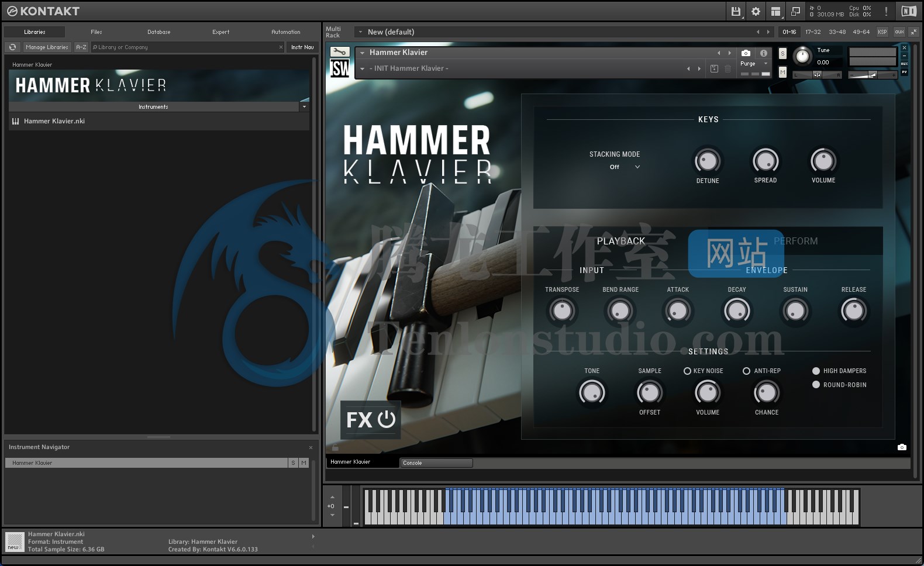Mute the Hammer Klavier instrument
This screenshot has height=566, width=924.
pyautogui.click(x=782, y=72)
